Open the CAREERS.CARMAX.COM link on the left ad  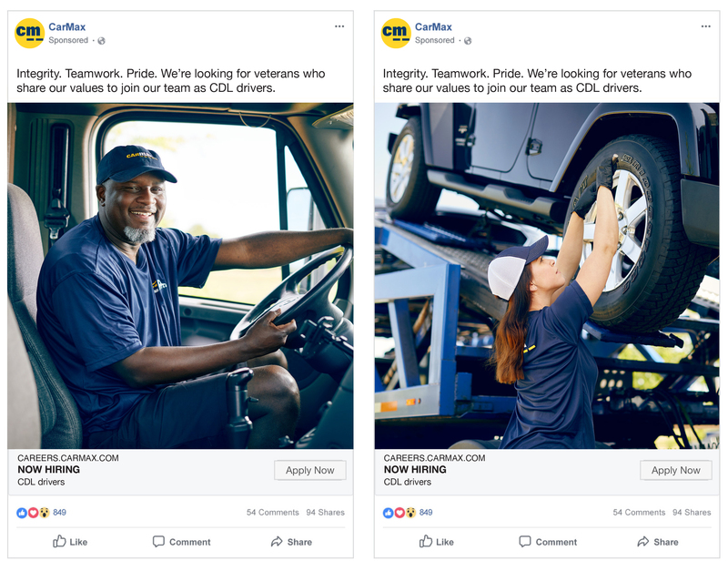click(69, 457)
